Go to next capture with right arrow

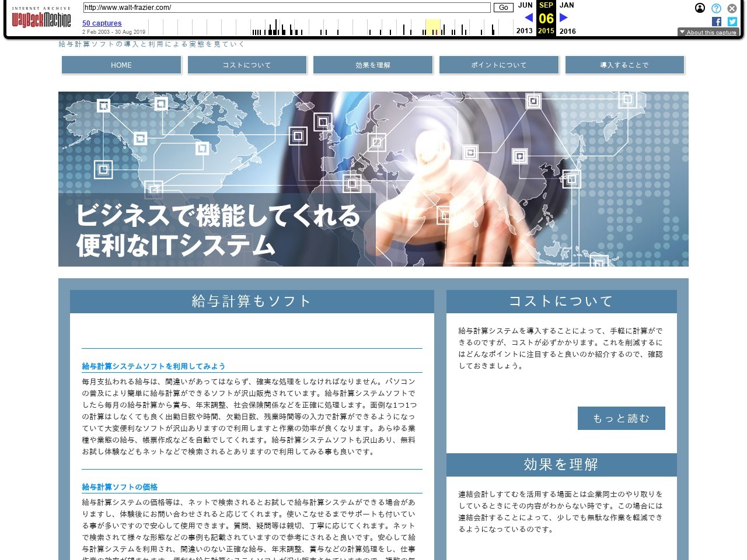[564, 17]
